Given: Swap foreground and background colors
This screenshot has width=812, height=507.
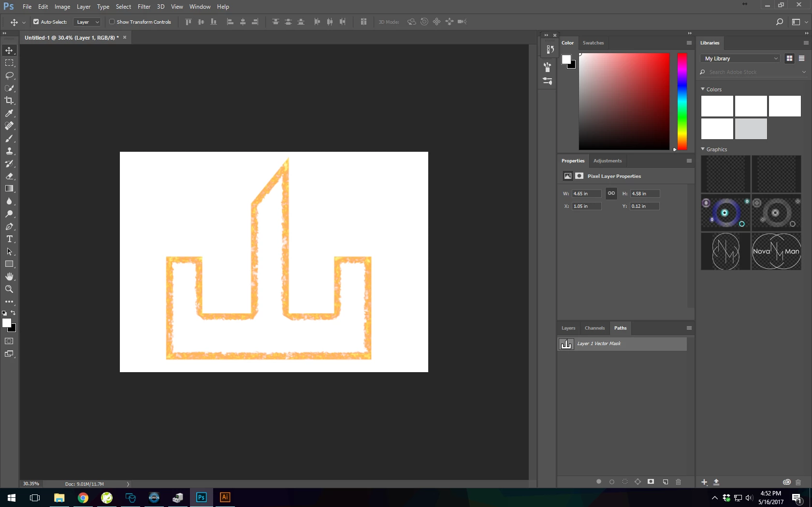Looking at the screenshot, I should [13, 313].
